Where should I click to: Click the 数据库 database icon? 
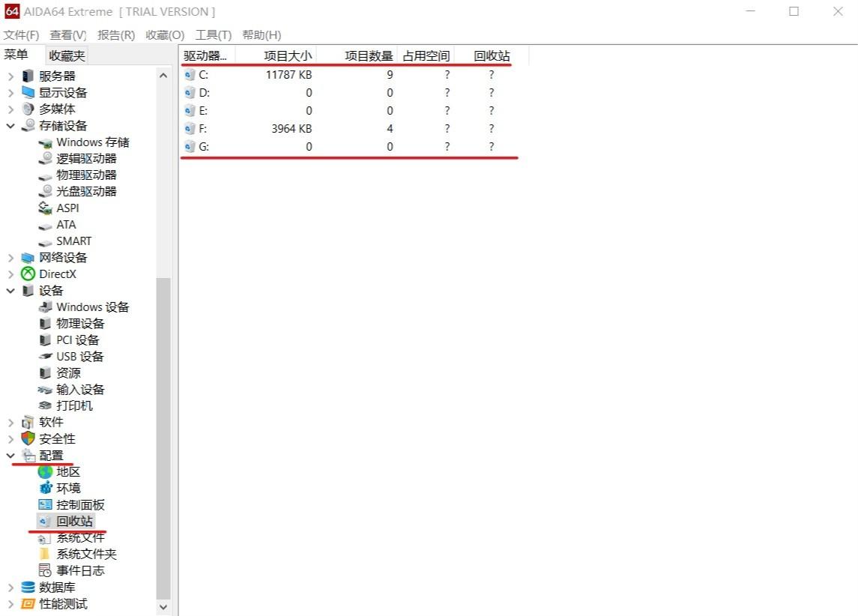[28, 587]
